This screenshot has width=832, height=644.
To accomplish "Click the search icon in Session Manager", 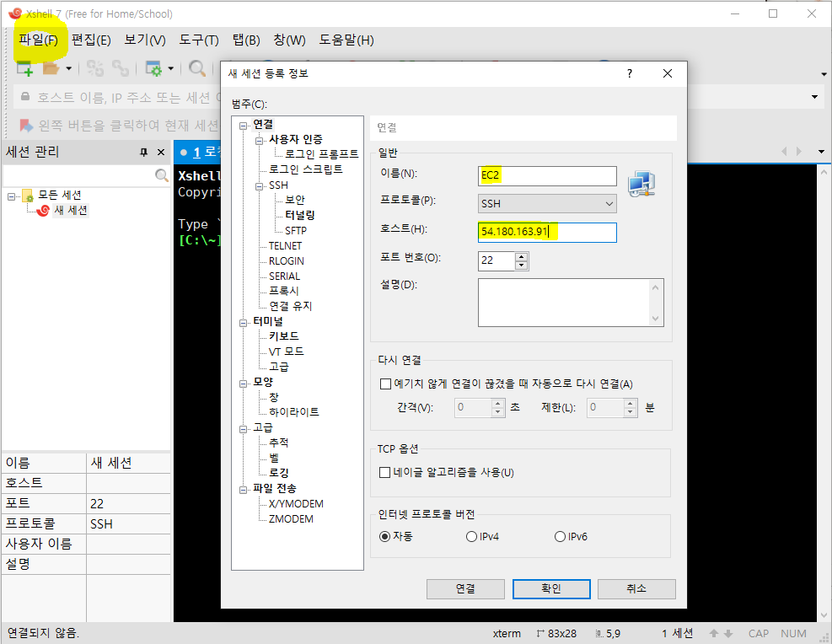I will coord(161,174).
